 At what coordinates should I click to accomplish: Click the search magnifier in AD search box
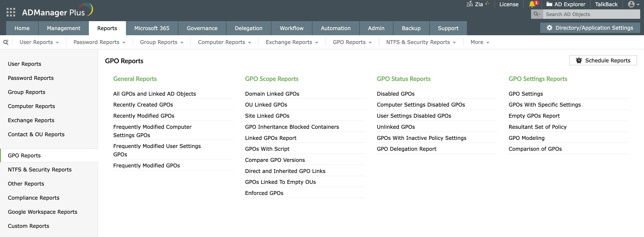click(537, 14)
